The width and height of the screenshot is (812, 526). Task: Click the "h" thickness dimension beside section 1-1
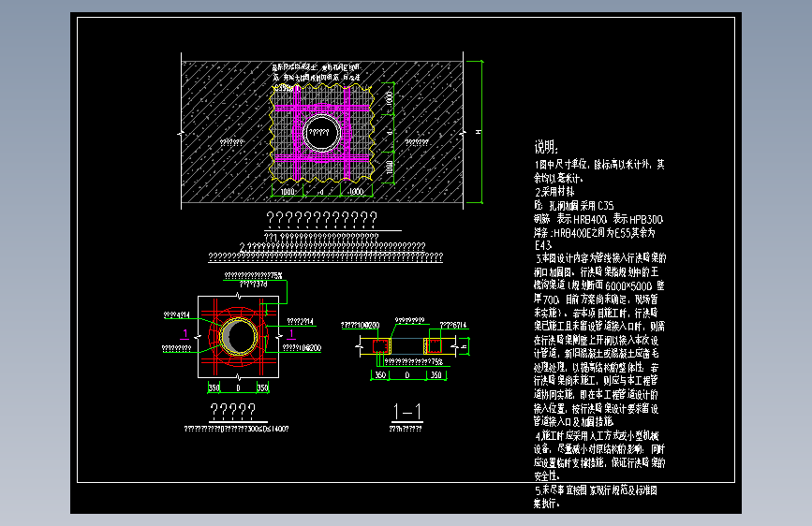coord(463,346)
